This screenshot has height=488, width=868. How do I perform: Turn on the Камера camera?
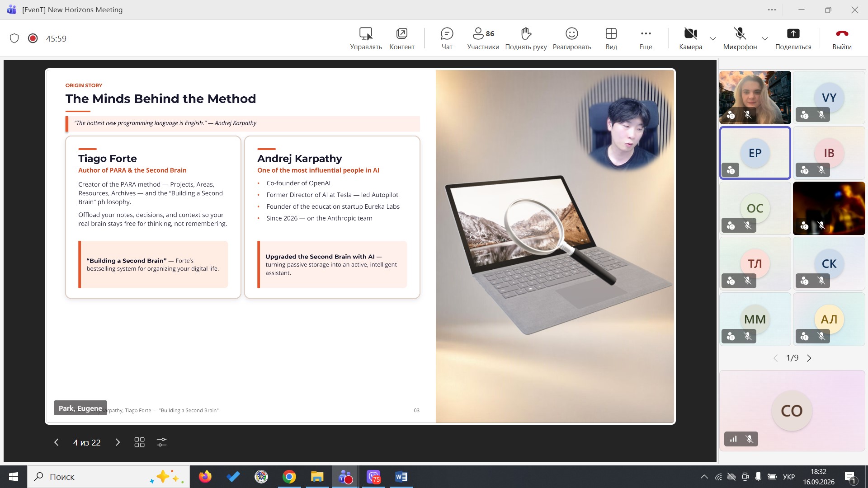click(x=690, y=38)
